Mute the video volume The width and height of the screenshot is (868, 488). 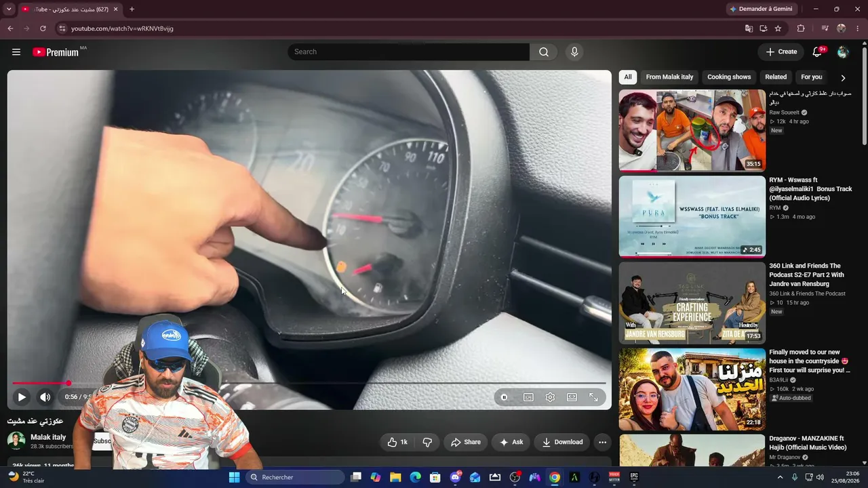click(45, 397)
